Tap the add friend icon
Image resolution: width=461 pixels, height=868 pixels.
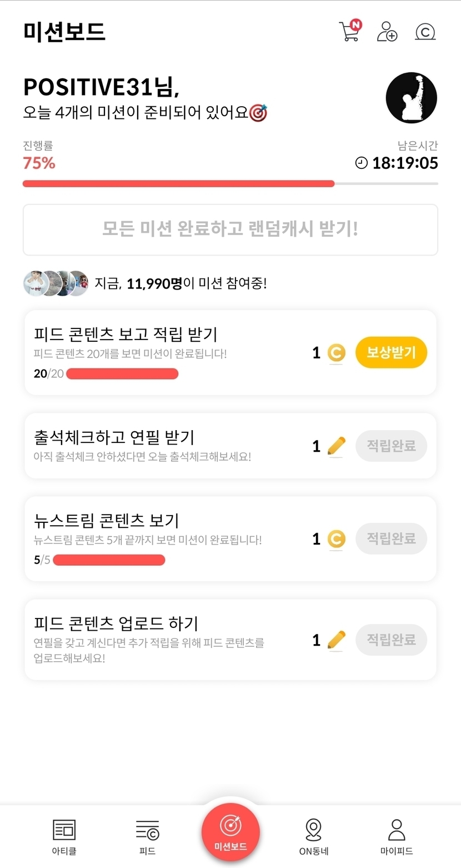pyautogui.click(x=387, y=32)
